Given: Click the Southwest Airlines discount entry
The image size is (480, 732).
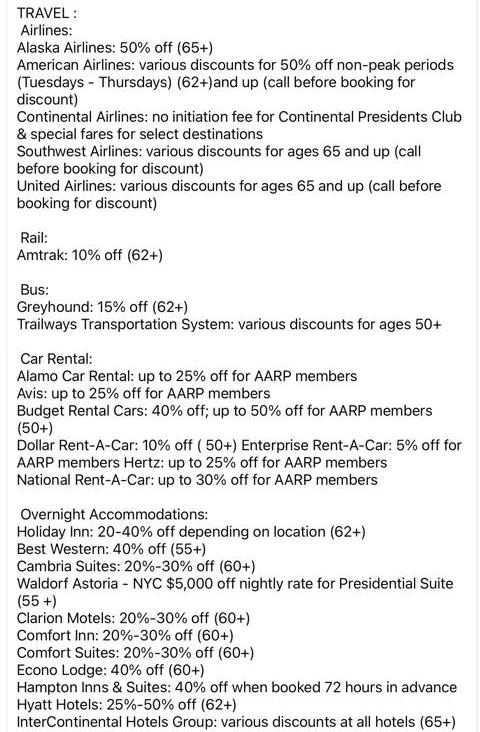Looking at the screenshot, I should pyautogui.click(x=219, y=160).
